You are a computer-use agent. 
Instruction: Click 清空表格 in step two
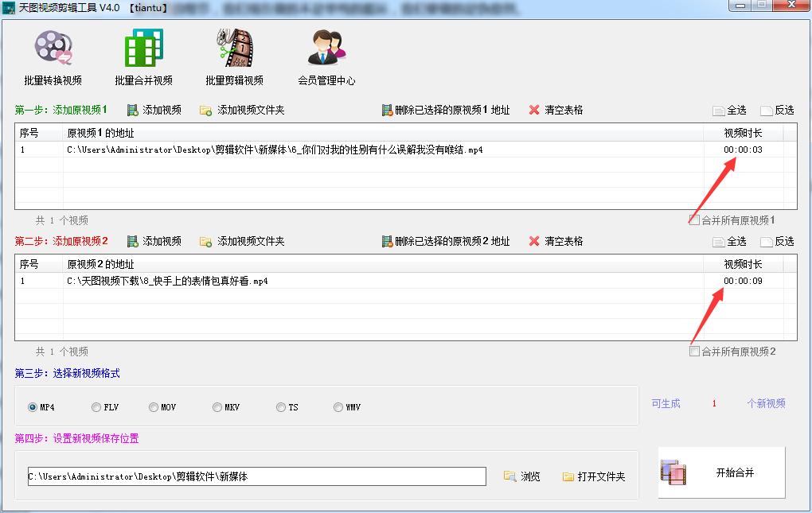pos(556,241)
